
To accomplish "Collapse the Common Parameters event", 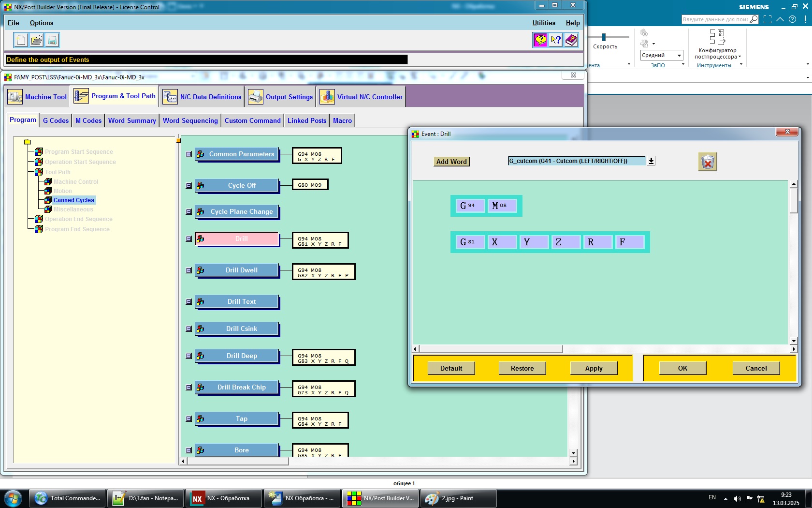I will pyautogui.click(x=189, y=154).
